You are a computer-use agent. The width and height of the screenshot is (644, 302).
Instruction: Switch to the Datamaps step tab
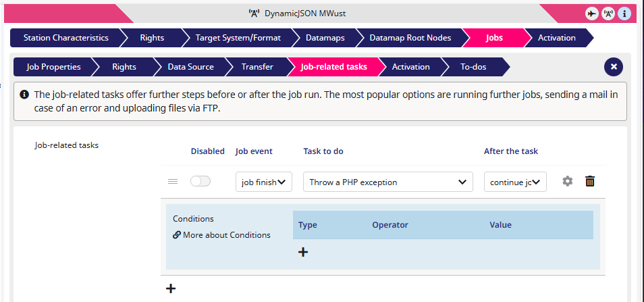[325, 38]
